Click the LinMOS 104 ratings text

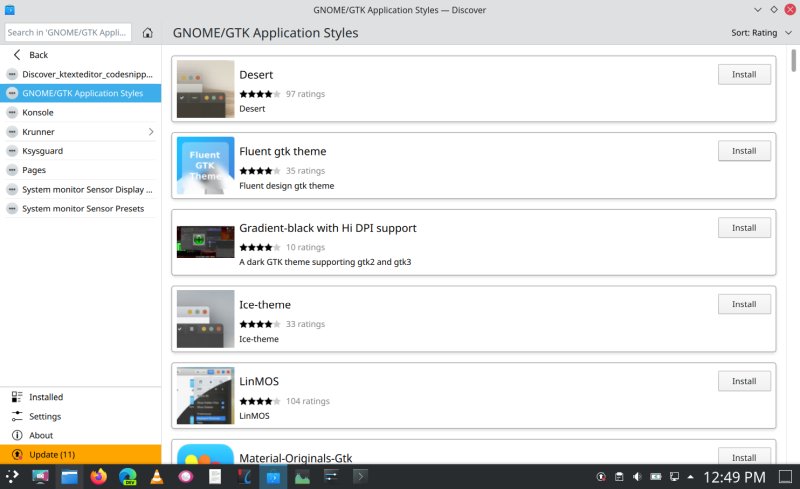[308, 401]
